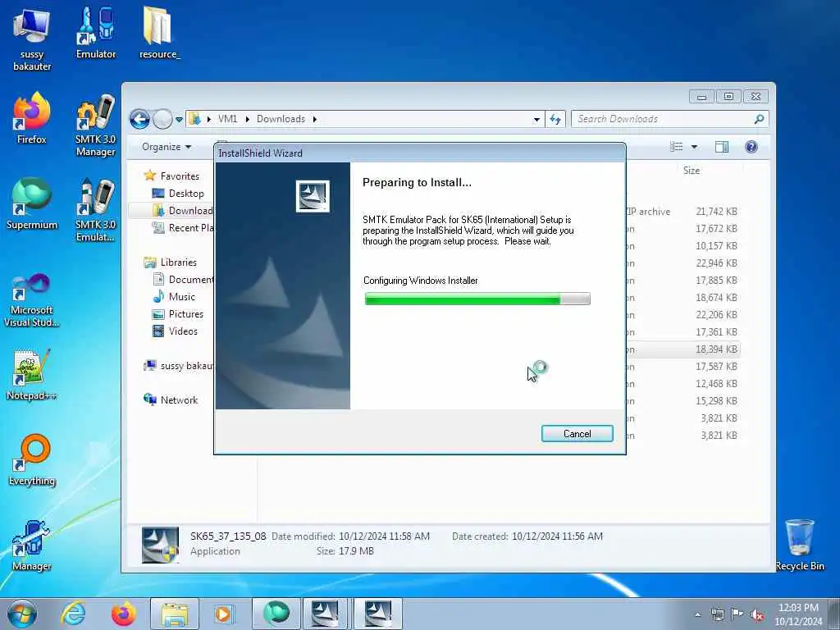Open the sussy bakauter desktop icon
Screen dimensions: 840x630
(32, 39)
